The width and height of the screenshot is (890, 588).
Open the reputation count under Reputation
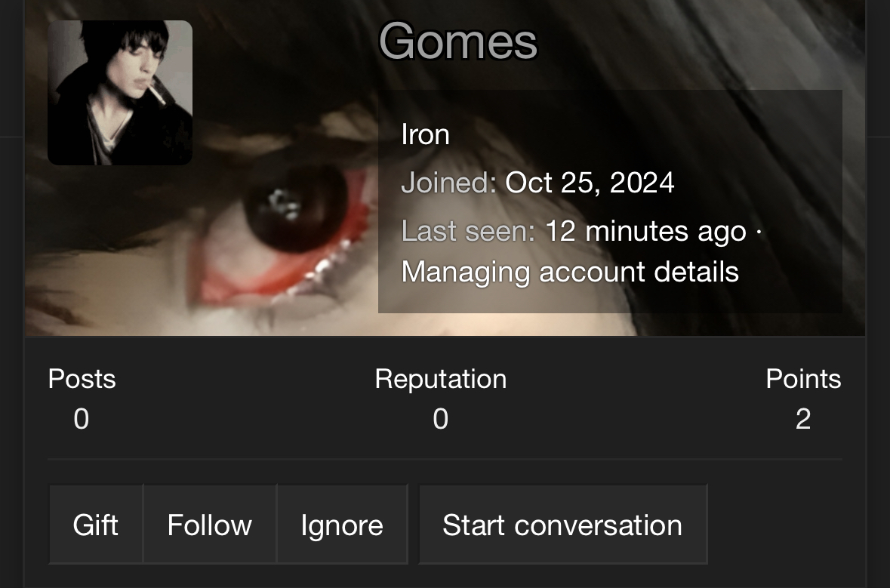[x=440, y=418]
